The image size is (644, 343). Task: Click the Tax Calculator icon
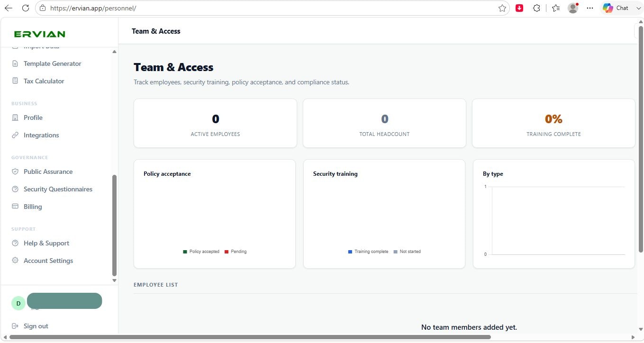(x=15, y=81)
